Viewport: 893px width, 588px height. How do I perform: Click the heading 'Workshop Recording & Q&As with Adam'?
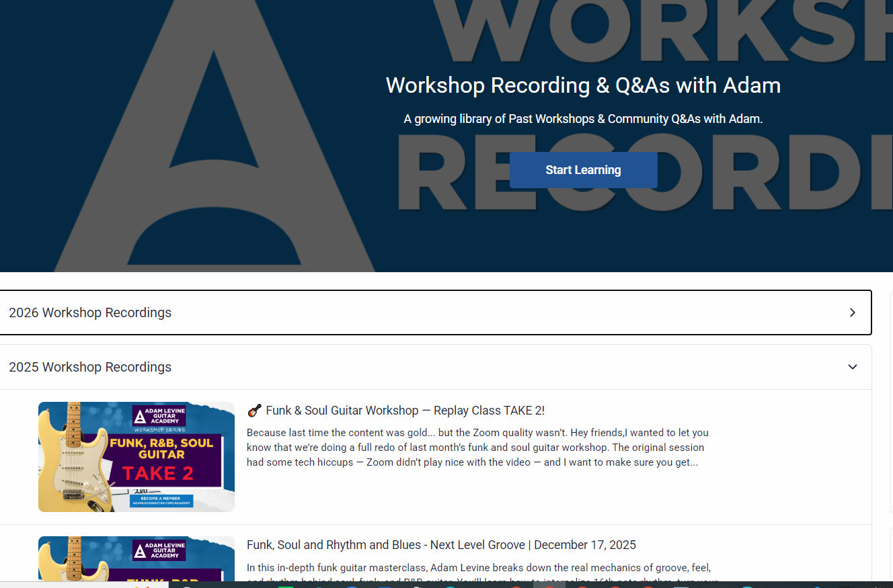583,85
